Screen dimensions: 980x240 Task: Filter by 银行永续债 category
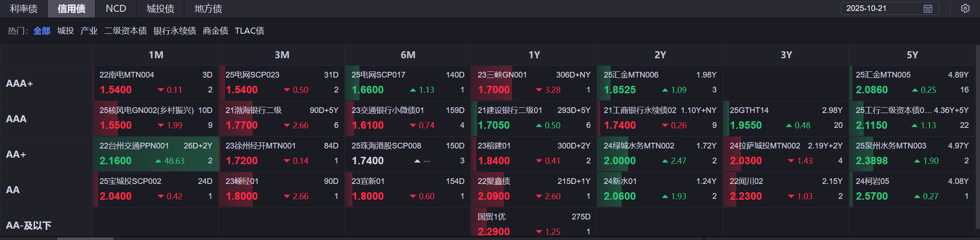(175, 31)
